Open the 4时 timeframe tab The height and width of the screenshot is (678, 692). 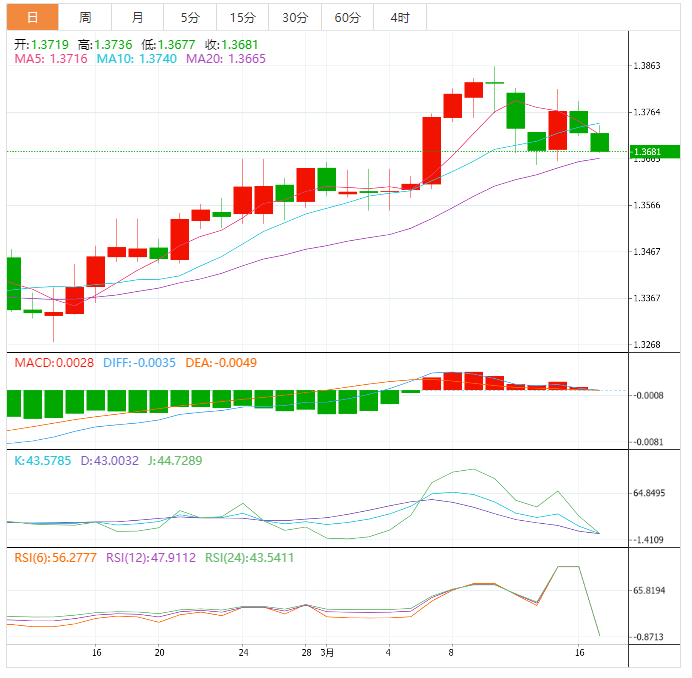(400, 18)
